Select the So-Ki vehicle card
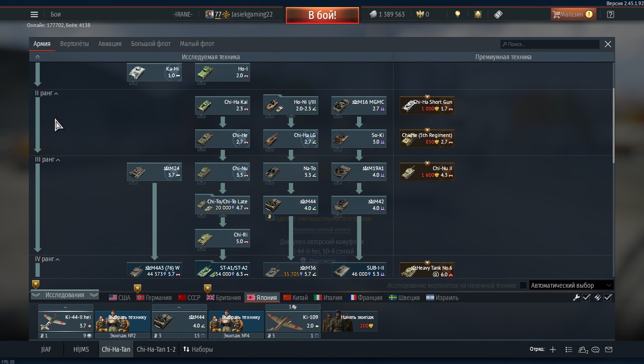Viewport: 644px width, 364px height. tap(359, 139)
